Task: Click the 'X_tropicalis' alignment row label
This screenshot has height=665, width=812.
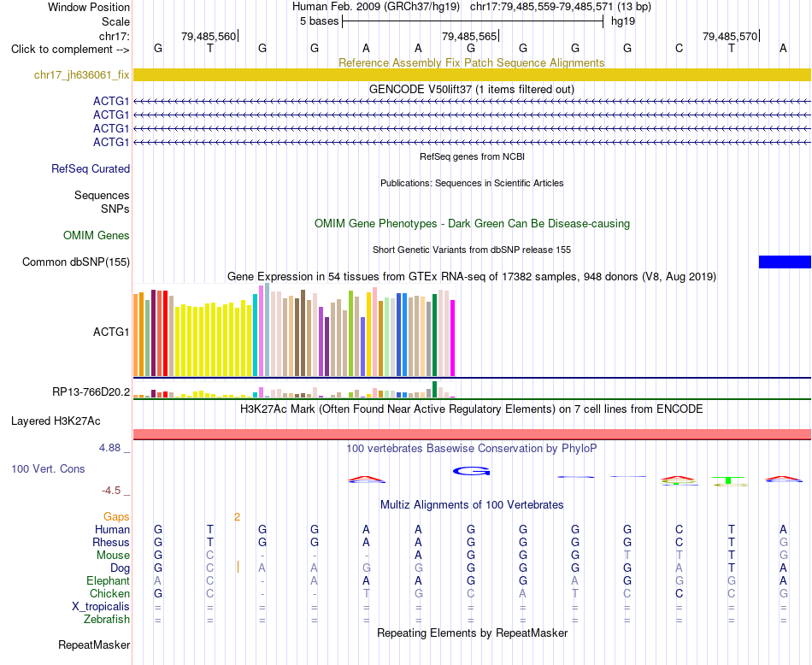Action: (101, 607)
